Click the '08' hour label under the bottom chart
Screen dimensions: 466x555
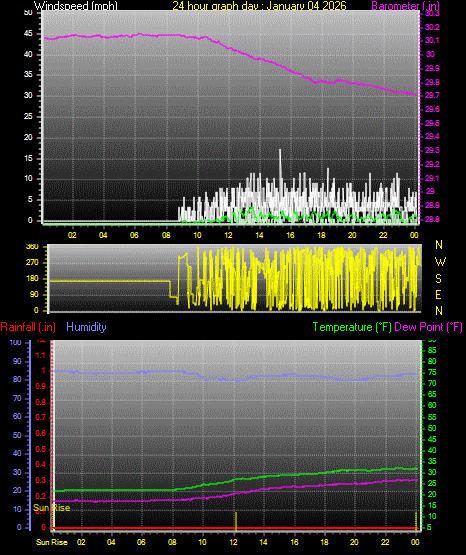(172, 542)
